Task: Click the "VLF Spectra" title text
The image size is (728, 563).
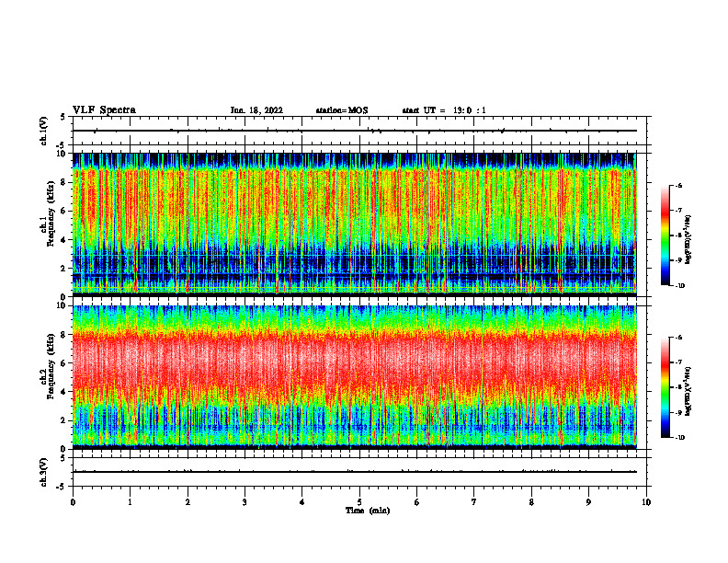Action: [x=104, y=110]
